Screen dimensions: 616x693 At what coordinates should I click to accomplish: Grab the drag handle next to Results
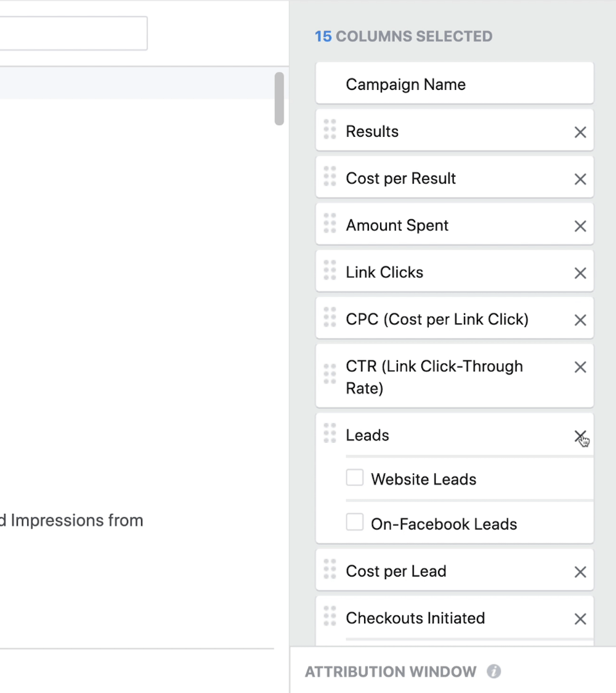pos(330,131)
